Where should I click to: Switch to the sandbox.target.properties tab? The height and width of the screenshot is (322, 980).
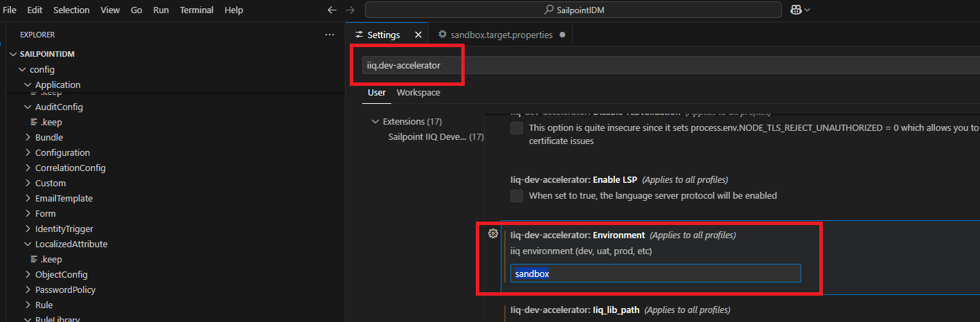[501, 35]
